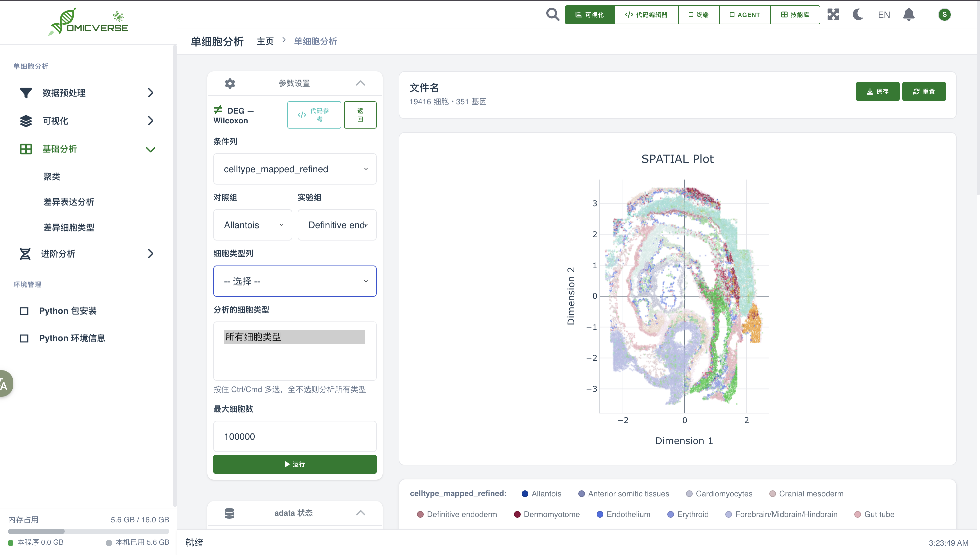The height and width of the screenshot is (555, 980).
Task: Toggle fullscreen with the expand icon
Action: 833,14
